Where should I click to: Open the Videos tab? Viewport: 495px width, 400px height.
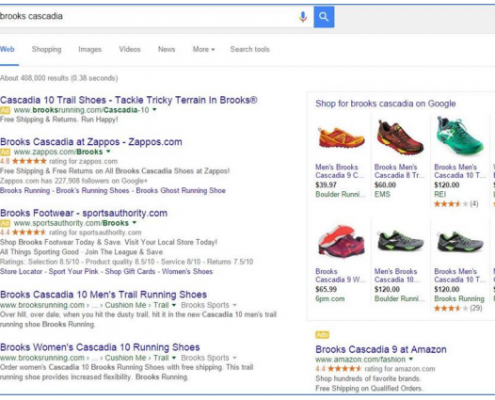(x=130, y=49)
